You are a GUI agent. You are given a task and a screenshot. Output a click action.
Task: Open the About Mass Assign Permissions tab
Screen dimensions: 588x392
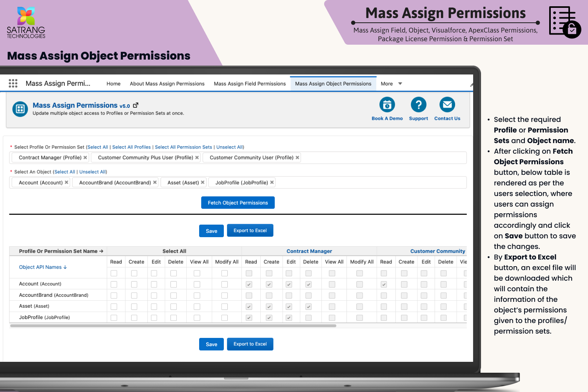pos(167,83)
